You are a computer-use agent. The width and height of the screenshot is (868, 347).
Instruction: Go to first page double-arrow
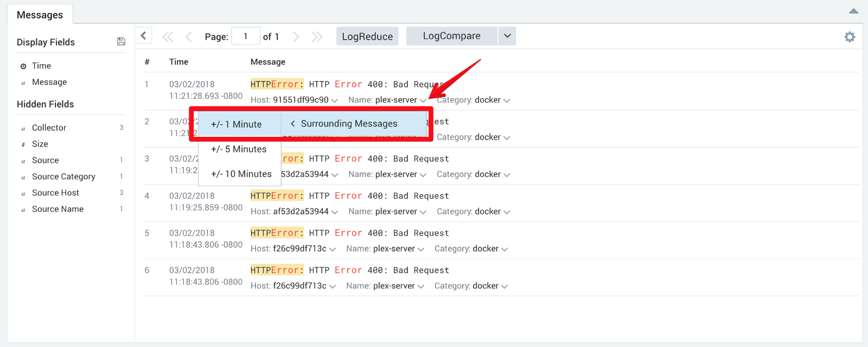click(x=168, y=37)
